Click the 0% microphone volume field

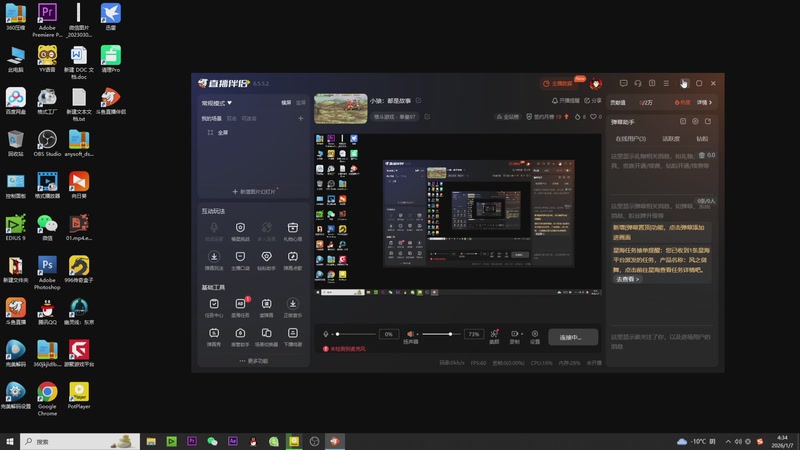(x=389, y=334)
